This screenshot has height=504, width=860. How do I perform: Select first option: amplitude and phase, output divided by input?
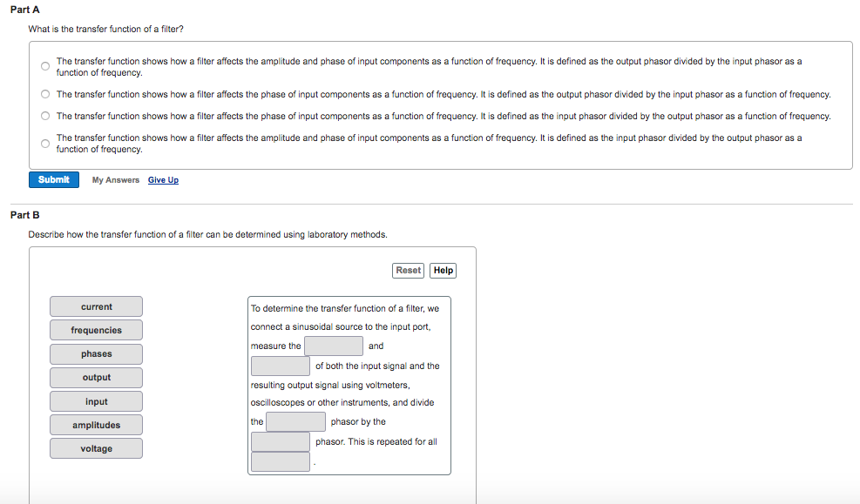click(x=45, y=66)
